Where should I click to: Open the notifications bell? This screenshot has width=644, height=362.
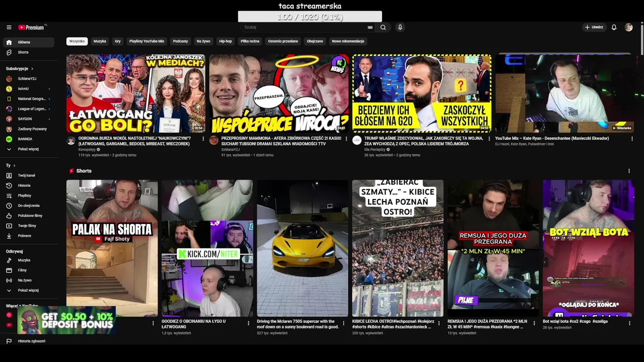[614, 27]
